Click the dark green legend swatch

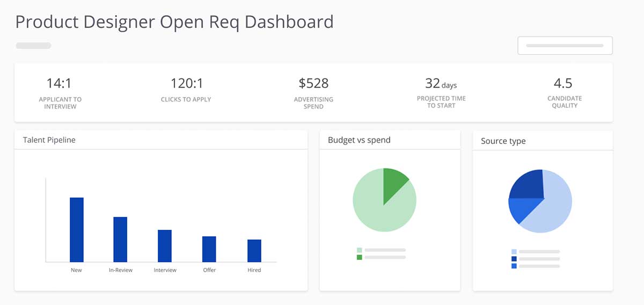pyautogui.click(x=360, y=257)
